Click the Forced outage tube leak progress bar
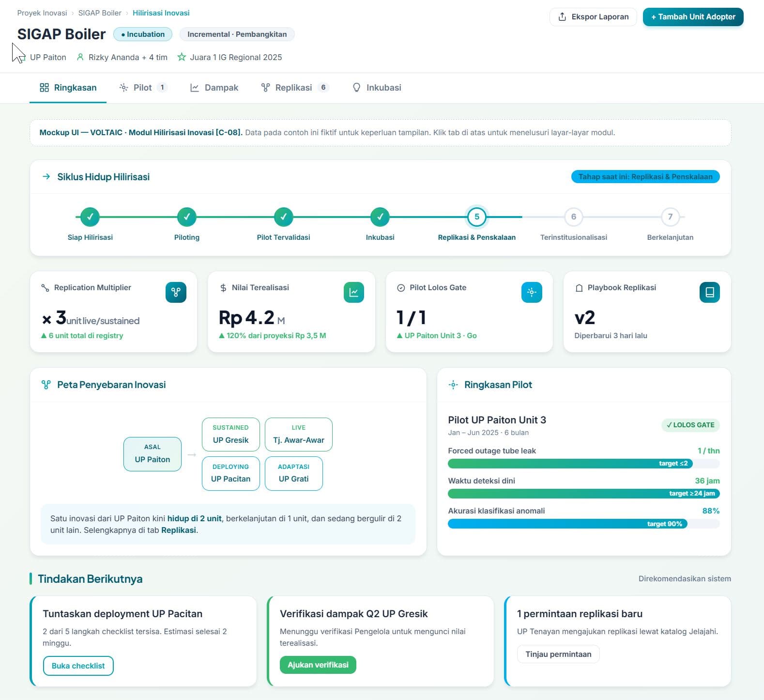The width and height of the screenshot is (764, 700). tap(584, 464)
